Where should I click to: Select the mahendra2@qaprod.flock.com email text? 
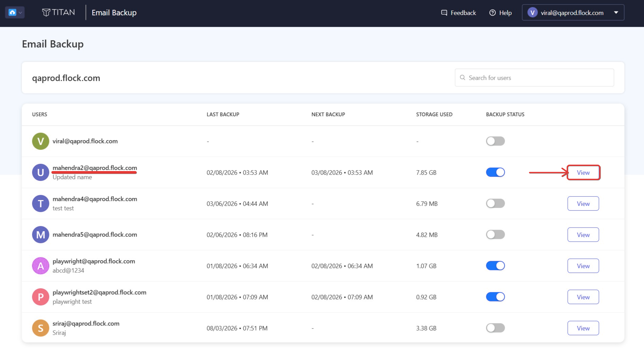[x=95, y=168]
